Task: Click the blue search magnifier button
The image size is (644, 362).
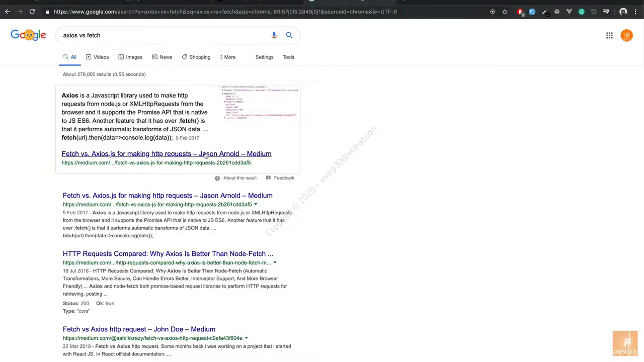Action: 289,35
